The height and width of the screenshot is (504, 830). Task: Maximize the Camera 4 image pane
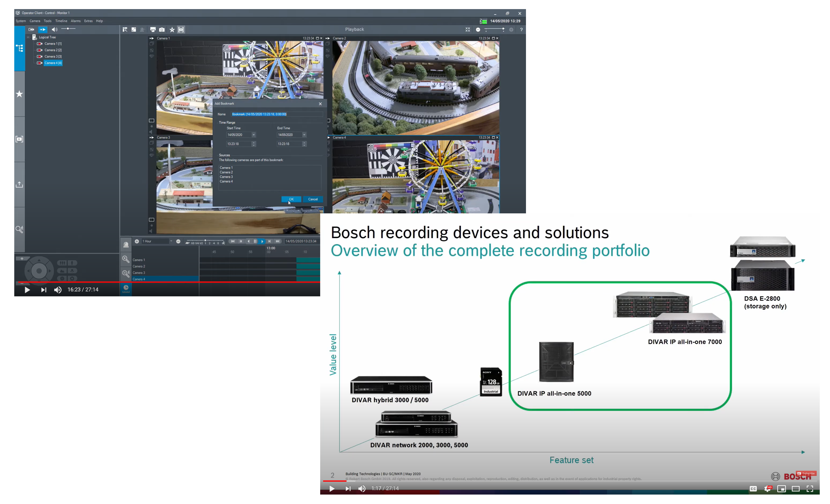pyautogui.click(x=493, y=137)
